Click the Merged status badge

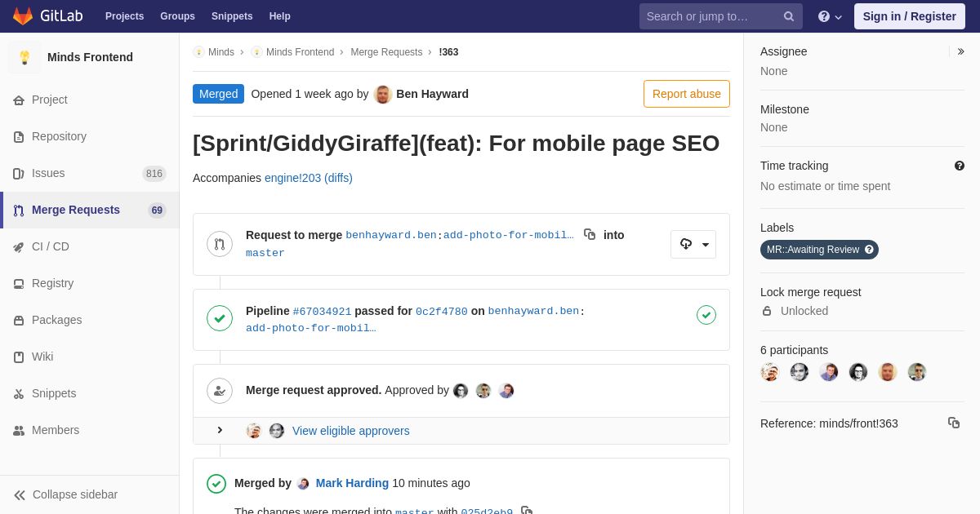pyautogui.click(x=218, y=94)
